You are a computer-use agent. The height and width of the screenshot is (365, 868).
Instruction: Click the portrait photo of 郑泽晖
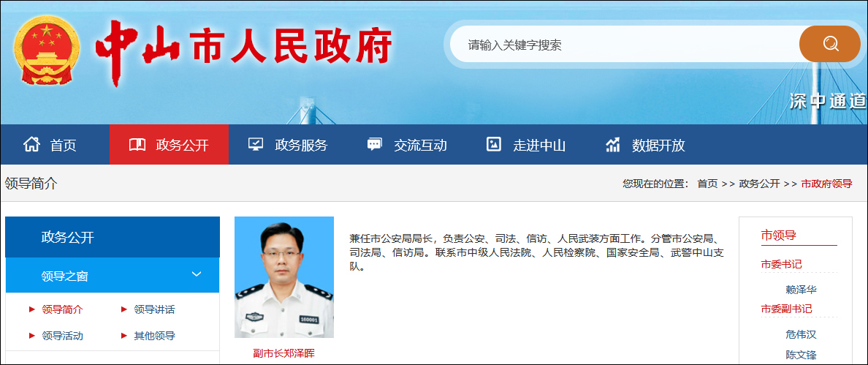284,277
